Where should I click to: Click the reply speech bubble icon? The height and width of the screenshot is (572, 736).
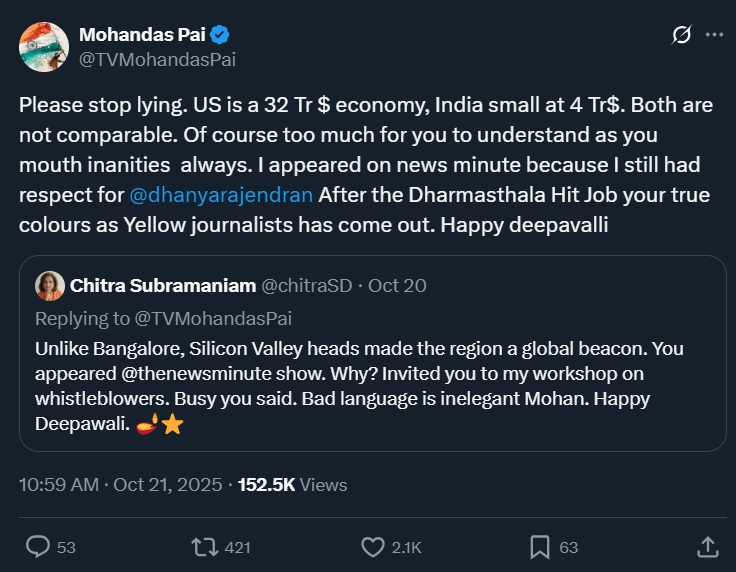tap(38, 546)
